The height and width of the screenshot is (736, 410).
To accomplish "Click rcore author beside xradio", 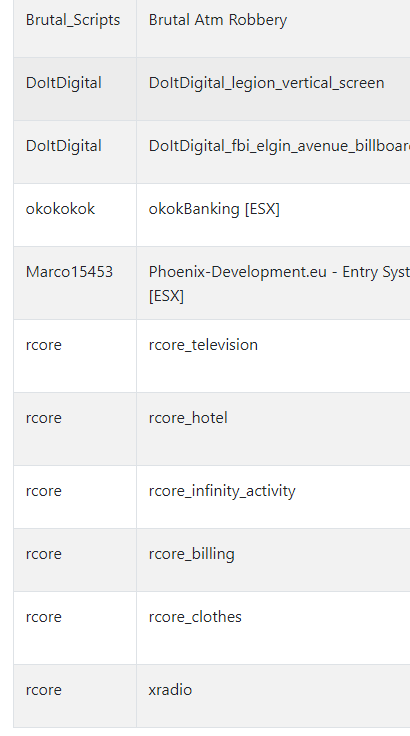I will (44, 690).
